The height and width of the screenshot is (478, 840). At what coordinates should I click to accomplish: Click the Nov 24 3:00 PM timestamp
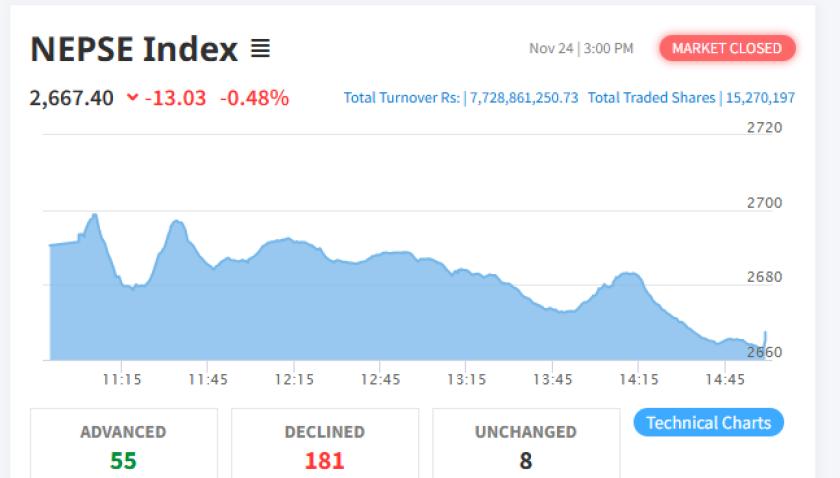[x=581, y=48]
